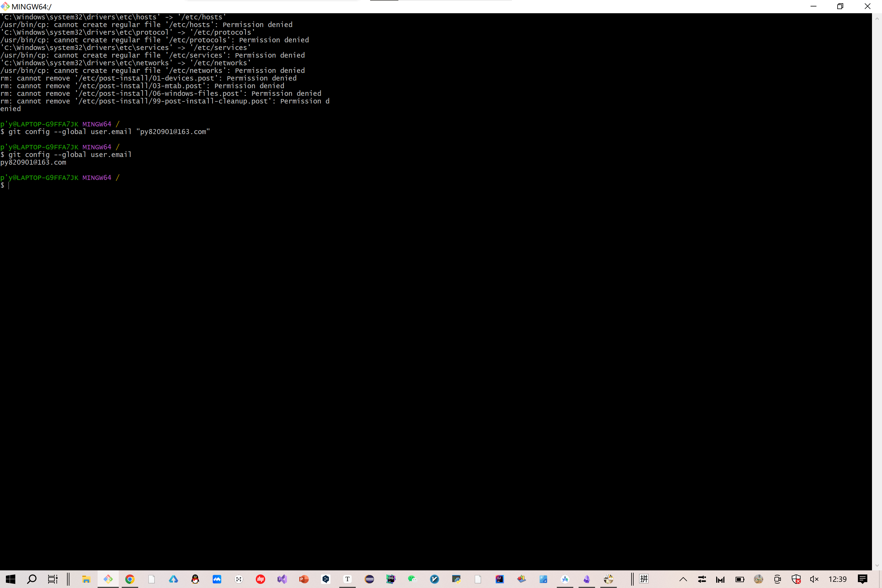Open Eclipse from the taskbar
This screenshot has width=882, height=588.
369,579
